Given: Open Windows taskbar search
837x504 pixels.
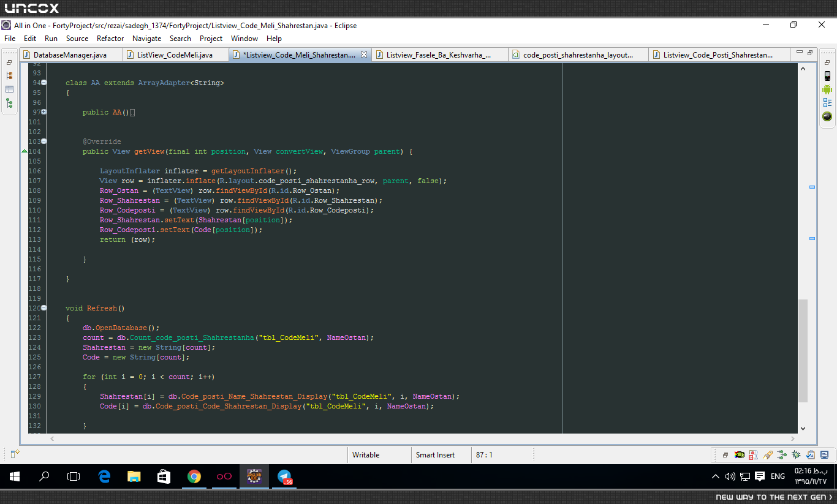Looking at the screenshot, I should click(44, 476).
